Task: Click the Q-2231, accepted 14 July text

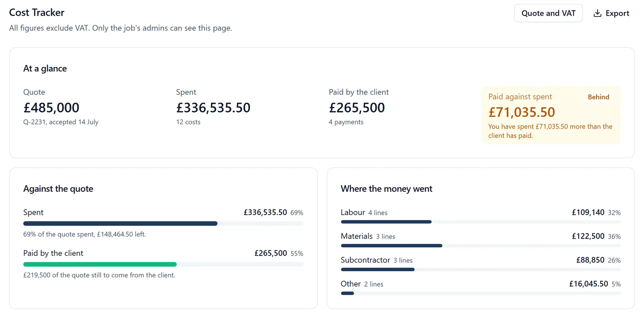Action: coord(61,122)
